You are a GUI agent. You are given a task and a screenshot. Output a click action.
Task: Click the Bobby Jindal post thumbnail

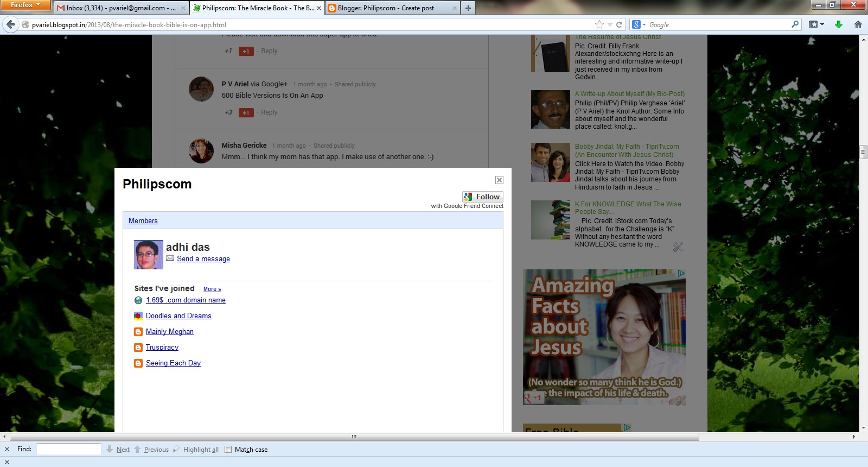coord(551,162)
